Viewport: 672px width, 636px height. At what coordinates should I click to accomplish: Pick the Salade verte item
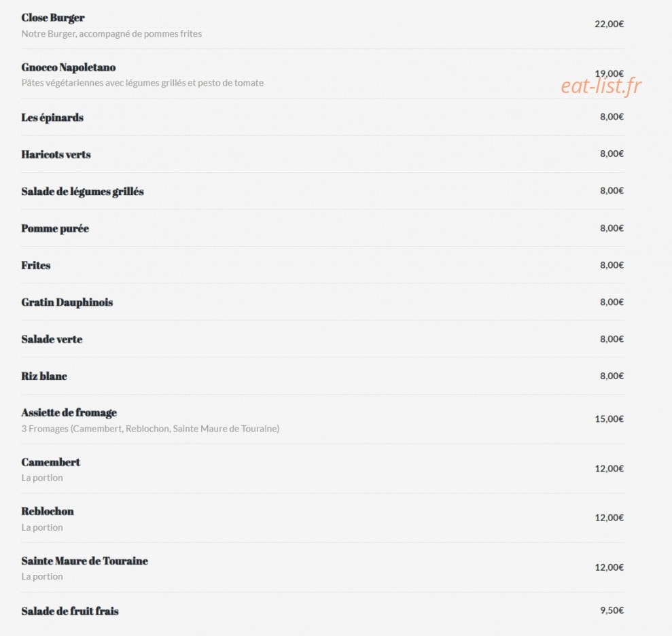52,339
